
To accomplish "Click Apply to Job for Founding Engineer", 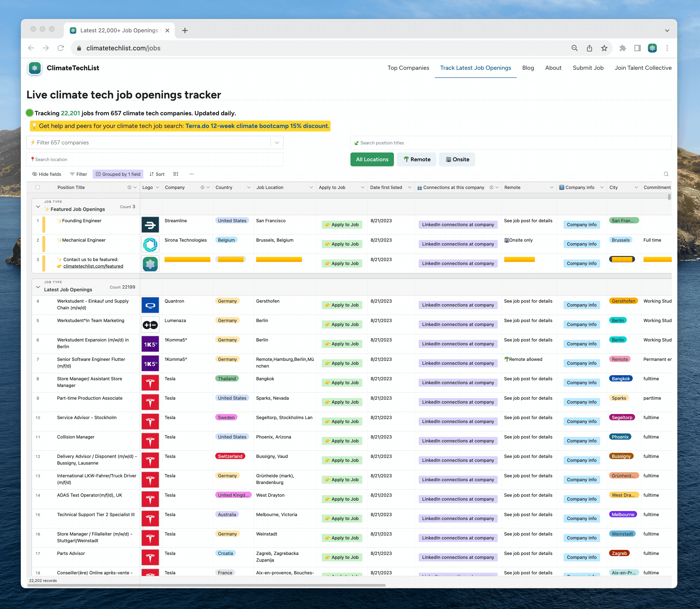I will (x=342, y=225).
